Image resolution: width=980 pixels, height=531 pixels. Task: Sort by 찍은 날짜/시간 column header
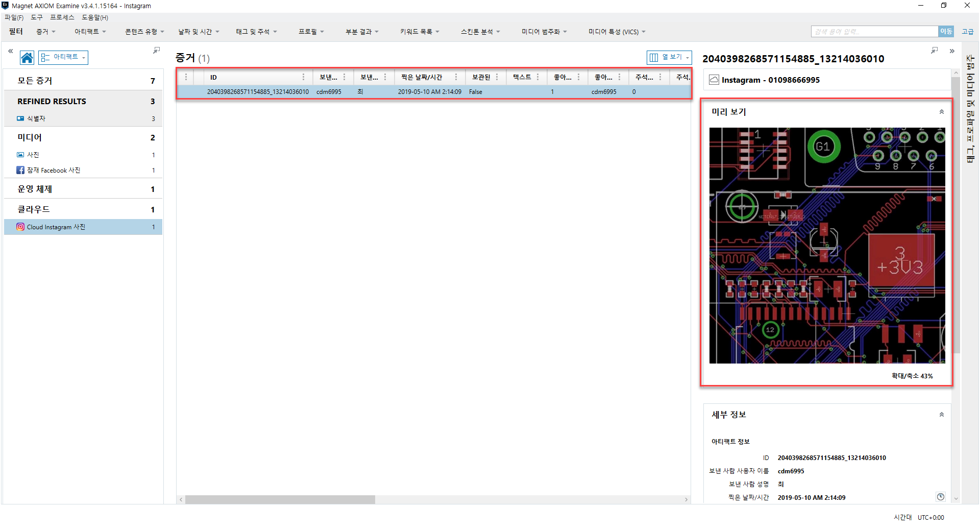[422, 77]
